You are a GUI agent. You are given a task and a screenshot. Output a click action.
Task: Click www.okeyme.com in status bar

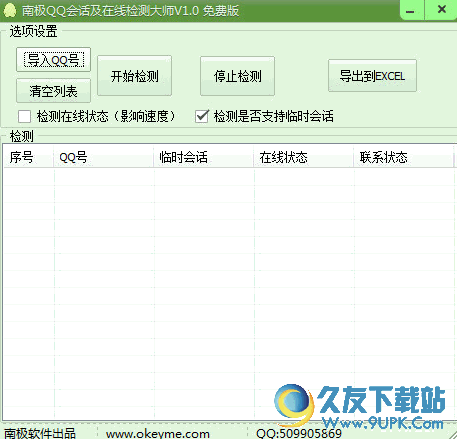[158, 434]
